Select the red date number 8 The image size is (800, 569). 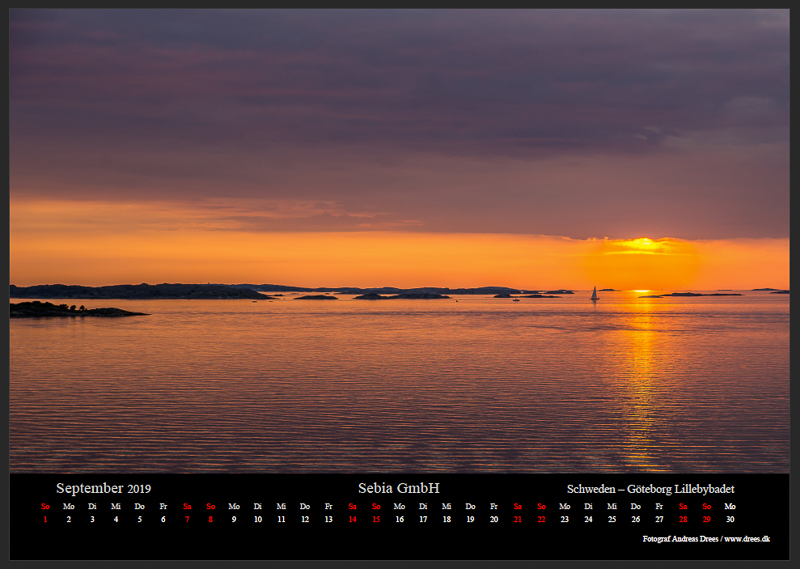(210, 519)
